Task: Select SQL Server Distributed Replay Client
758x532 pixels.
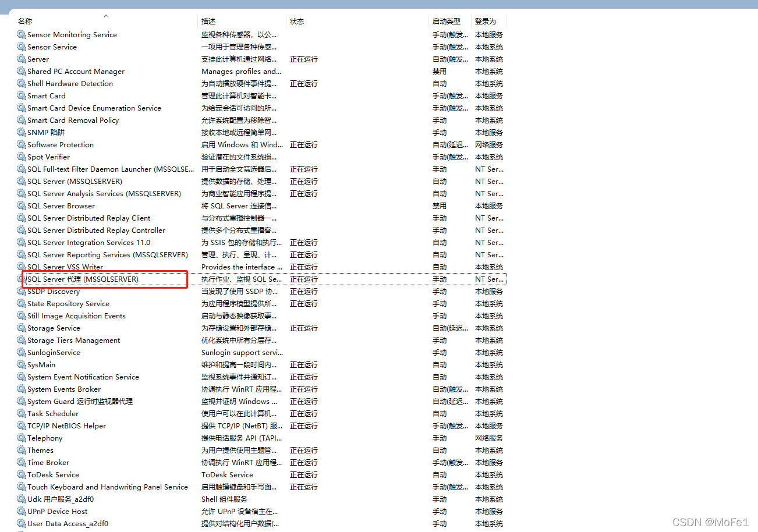Action: 88,218
